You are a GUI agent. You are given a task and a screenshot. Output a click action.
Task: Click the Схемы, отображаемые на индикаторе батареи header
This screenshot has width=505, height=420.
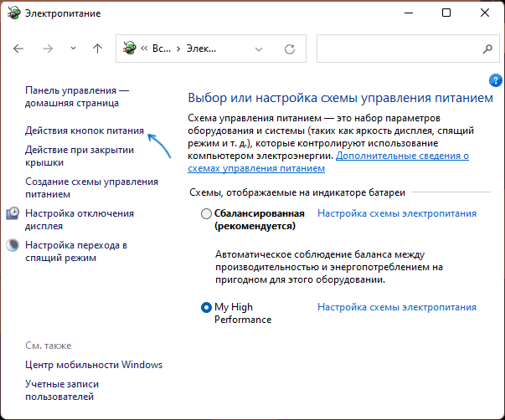(297, 192)
